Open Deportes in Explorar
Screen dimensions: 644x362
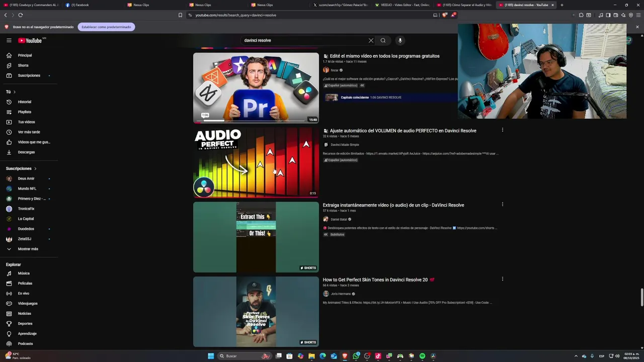tap(25, 323)
